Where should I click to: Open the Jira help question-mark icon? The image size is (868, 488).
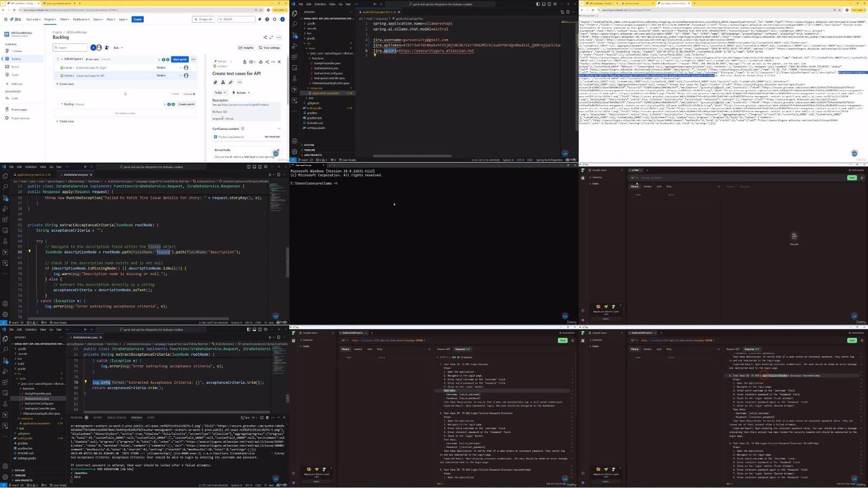[x=267, y=19]
